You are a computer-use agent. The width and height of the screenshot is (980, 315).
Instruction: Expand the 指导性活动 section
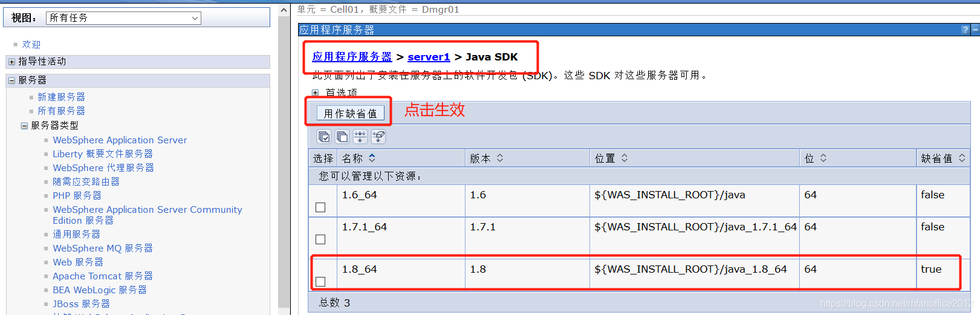11,62
